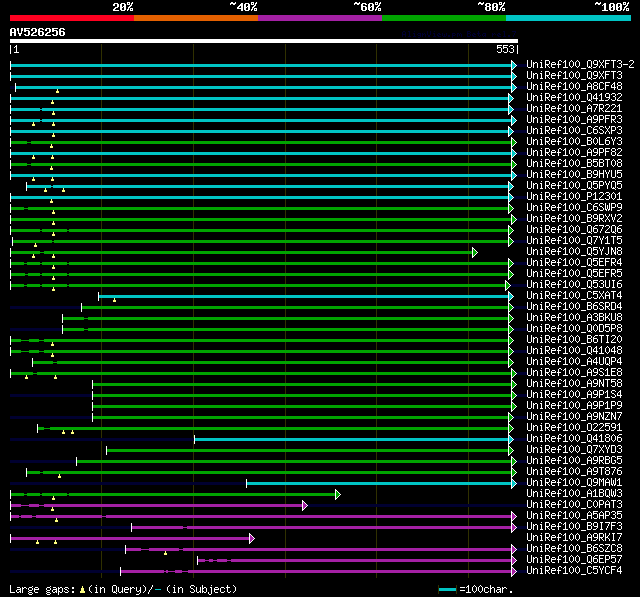The height and width of the screenshot is (597, 640).
Task: Click the yellow query-gap marker in legend
Action: click(x=82, y=589)
